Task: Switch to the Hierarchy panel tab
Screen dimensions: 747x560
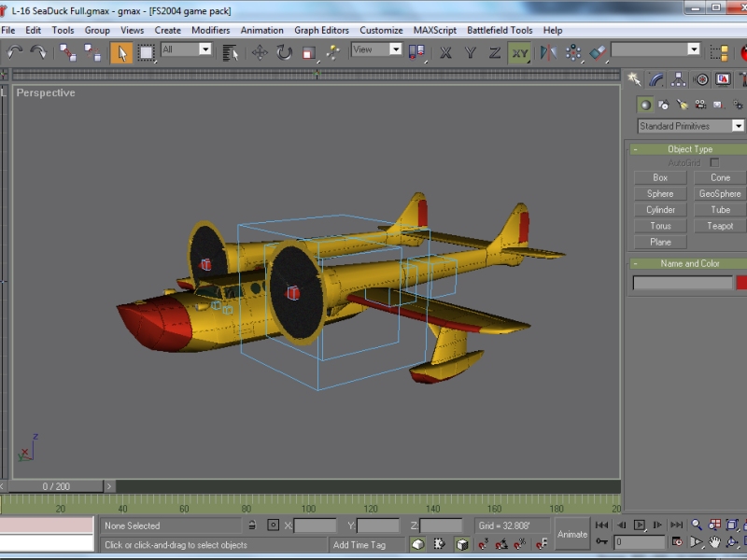Action: (x=679, y=79)
